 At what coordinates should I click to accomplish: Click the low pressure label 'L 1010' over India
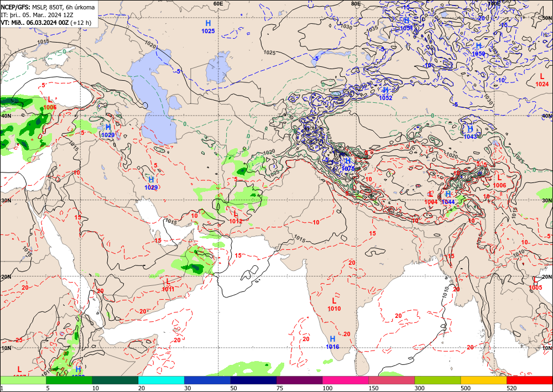click(x=334, y=305)
